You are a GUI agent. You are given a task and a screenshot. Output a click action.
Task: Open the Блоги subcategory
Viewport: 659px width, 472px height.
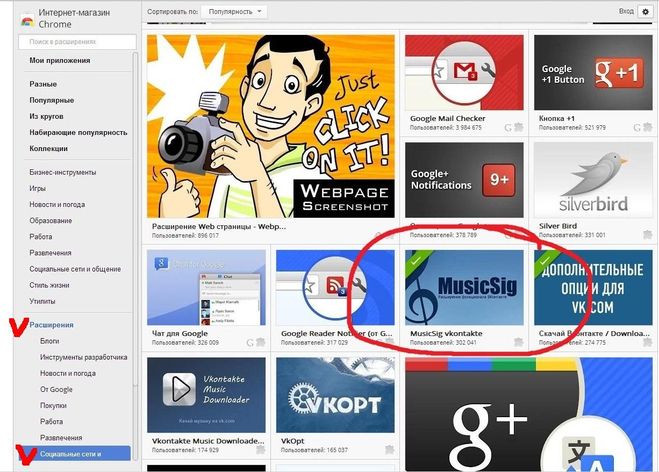pyautogui.click(x=49, y=341)
